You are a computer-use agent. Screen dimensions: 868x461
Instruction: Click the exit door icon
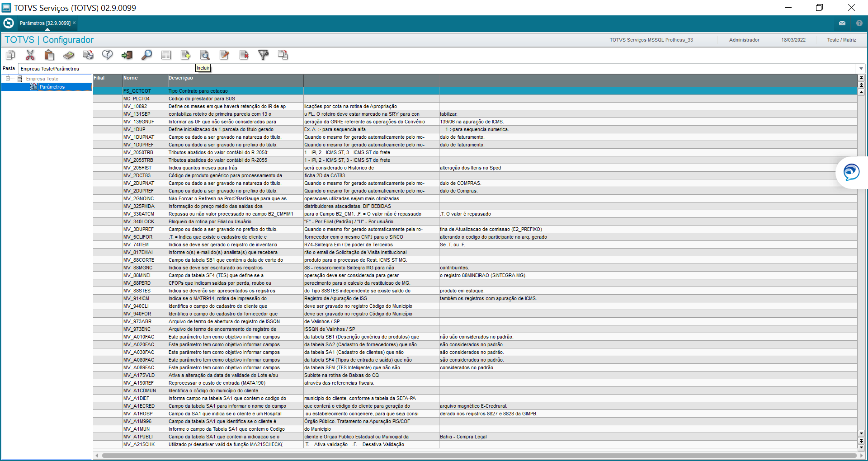(x=127, y=55)
